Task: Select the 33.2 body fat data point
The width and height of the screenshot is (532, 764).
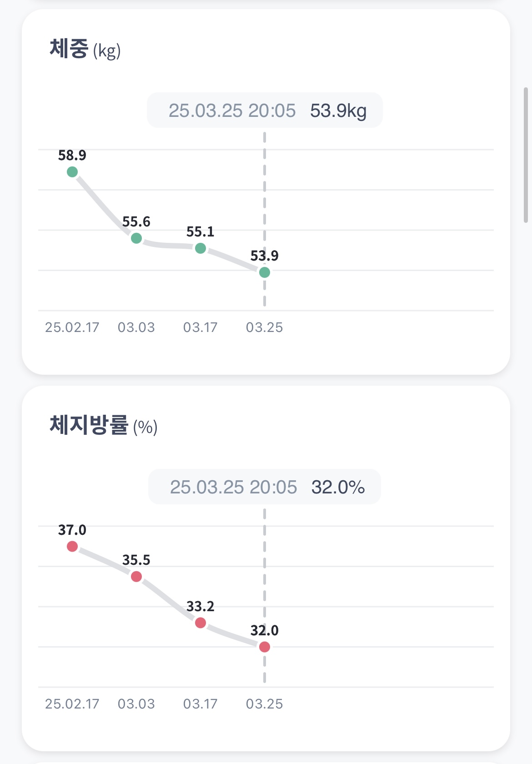Action: click(x=201, y=623)
